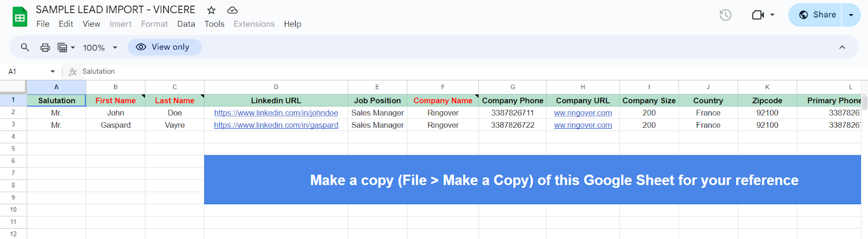Viewport: 868px width, 239px height.
Task: Open the version history clock icon
Action: [x=725, y=15]
